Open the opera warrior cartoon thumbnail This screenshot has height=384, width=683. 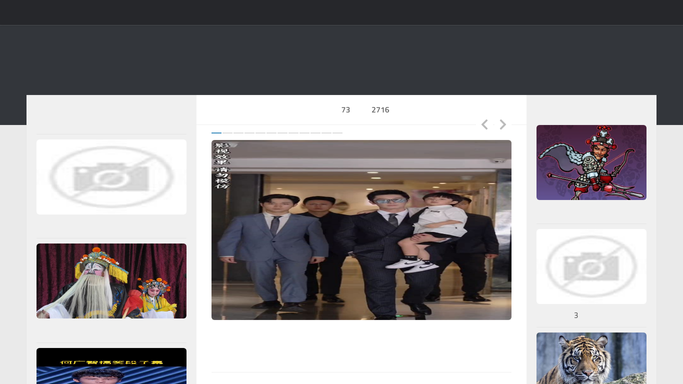click(x=591, y=162)
